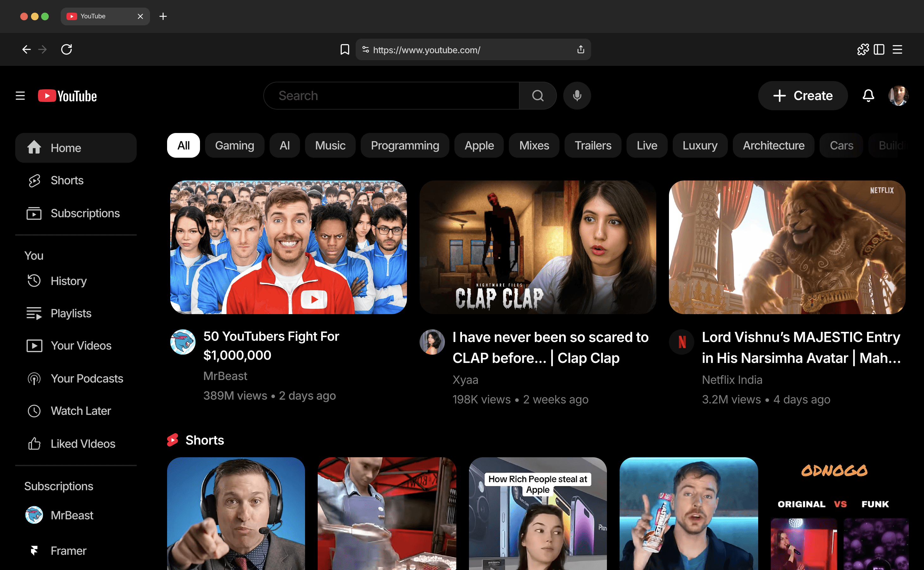Open "50 YouTubers Fight For $1,000,000" title
This screenshot has width=924, height=570.
[271, 346]
